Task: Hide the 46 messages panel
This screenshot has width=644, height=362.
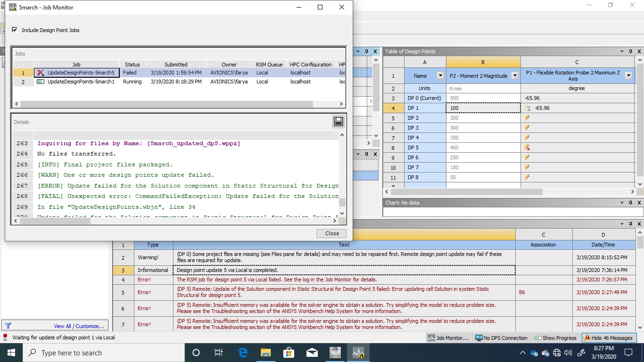Action: (608, 338)
